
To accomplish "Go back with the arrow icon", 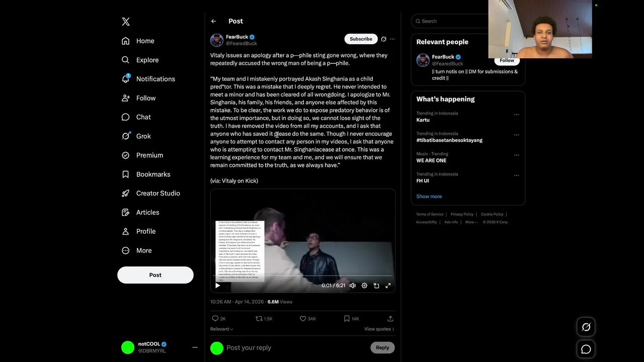I will 214,21.
